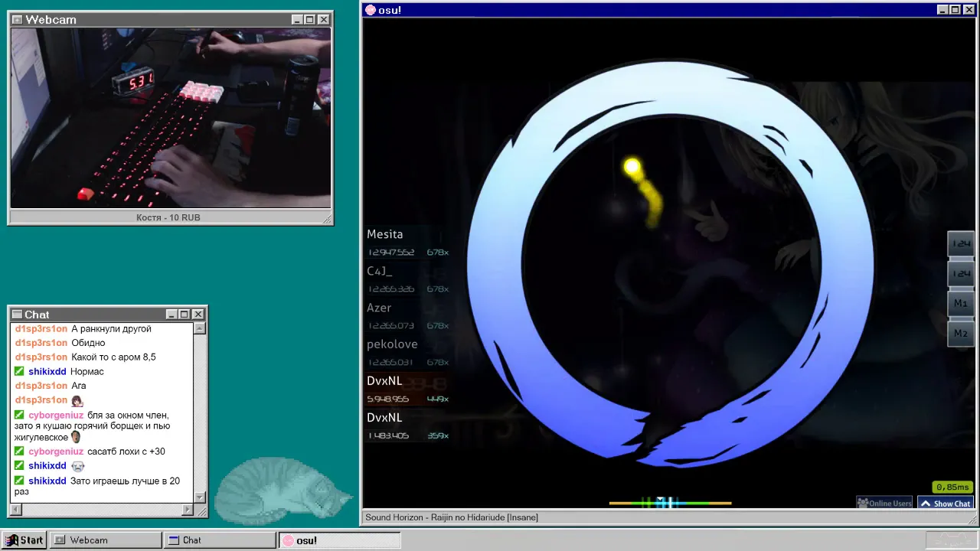The width and height of the screenshot is (980, 551).
Task: Click the 'А ранкнули другой' chat message
Action: tap(111, 329)
